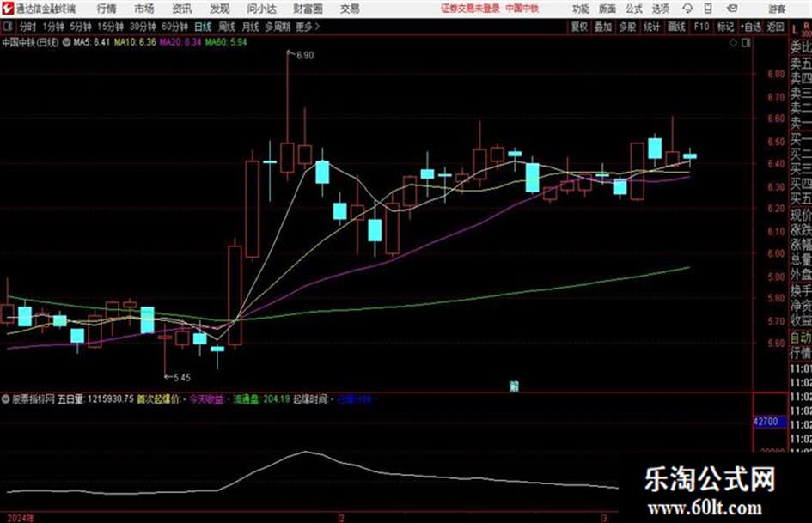Open the 财富圈 menu
The width and height of the screenshot is (812, 523).
pos(308,9)
